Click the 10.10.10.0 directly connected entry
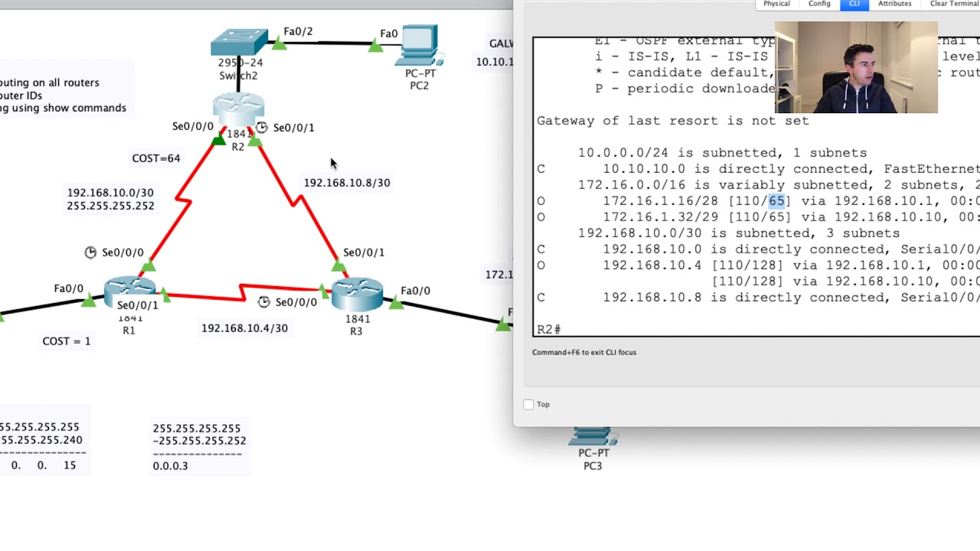Viewport: 980px width, 551px height. (x=758, y=168)
